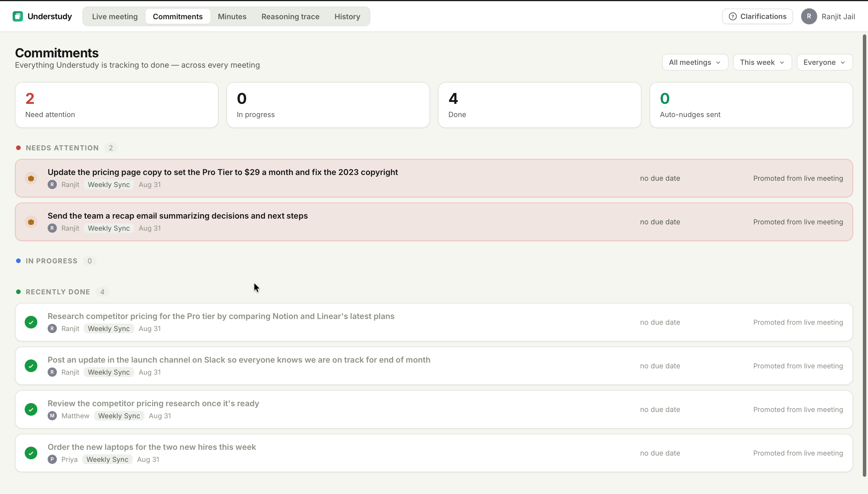This screenshot has width=868, height=494.
Task: Uncheck the Order new laptops completed checkmark
Action: 31,453
